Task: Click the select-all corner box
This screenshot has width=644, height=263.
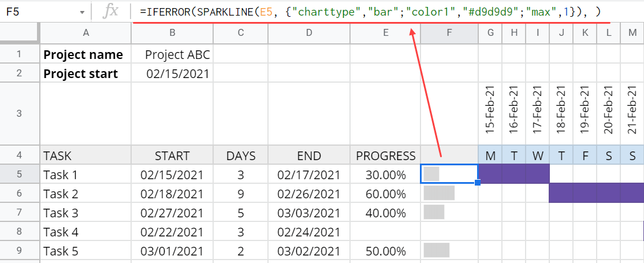Action: click(x=19, y=33)
